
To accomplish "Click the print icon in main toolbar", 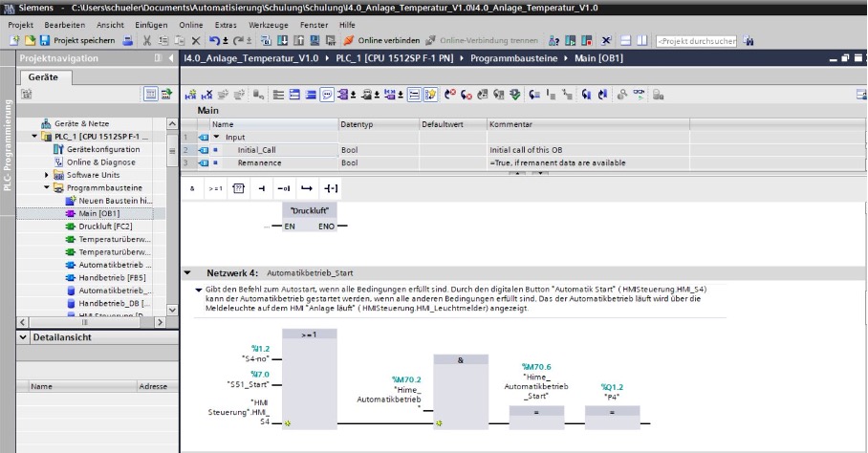I will pos(128,41).
